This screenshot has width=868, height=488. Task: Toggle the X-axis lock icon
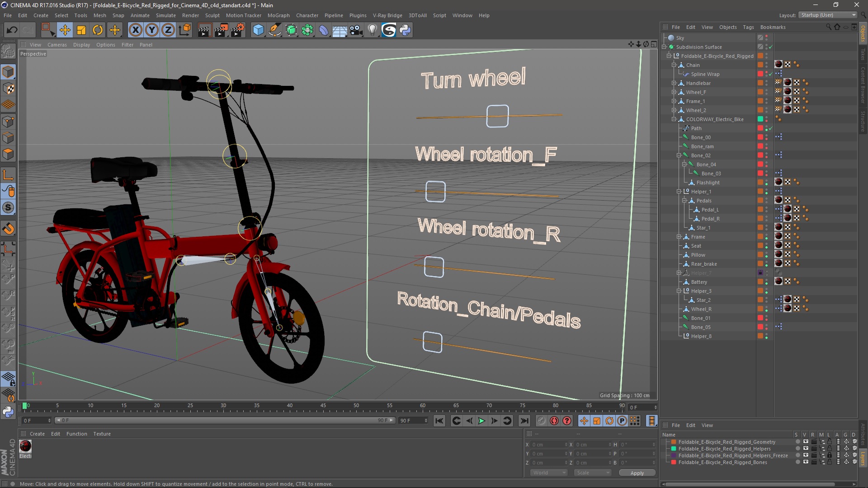click(135, 30)
